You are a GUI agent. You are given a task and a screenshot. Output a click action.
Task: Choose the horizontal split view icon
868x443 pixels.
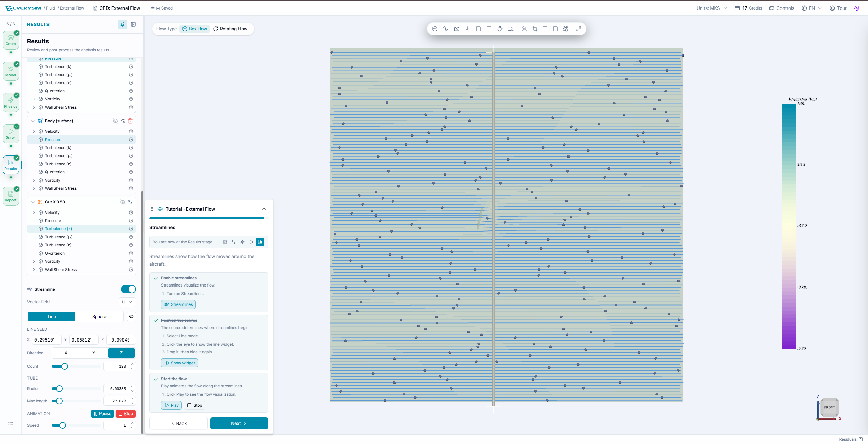[555, 29]
